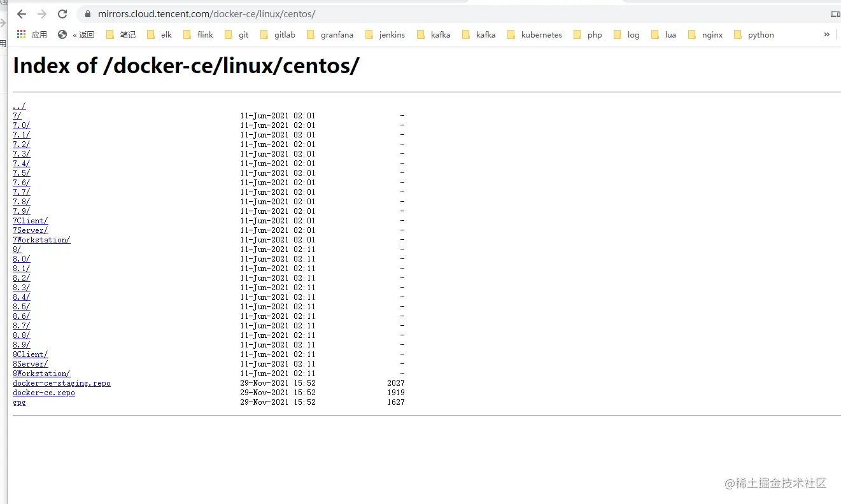Screen dimensions: 841x504
Task: Open the '7Client/' directory link
Action: [30, 221]
